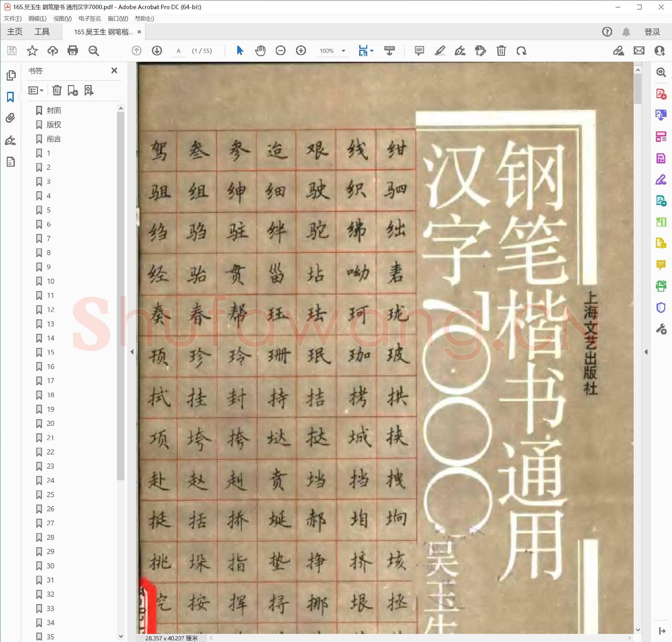Click the 登录 sign-in button
The height and width of the screenshot is (642, 672).
coord(652,32)
